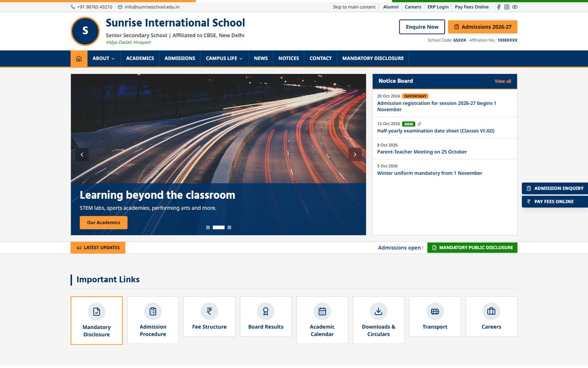This screenshot has height=368, width=588.
Task: Click the green Mandatory Public Disclosure button
Action: 472,247
